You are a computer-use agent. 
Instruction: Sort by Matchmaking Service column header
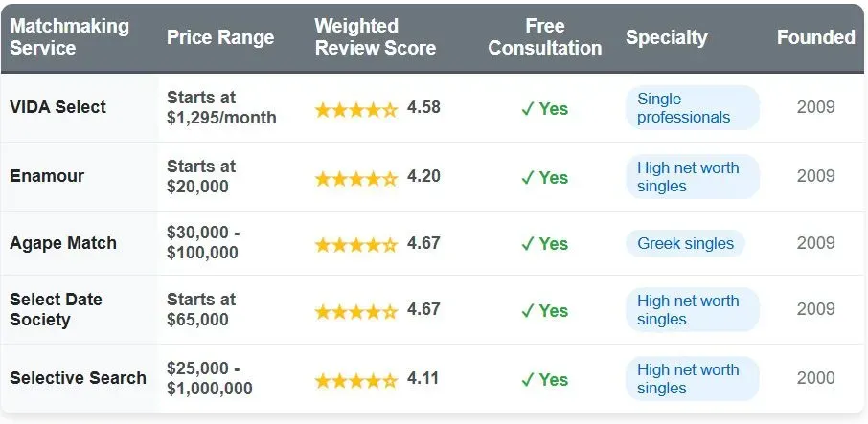pos(69,37)
